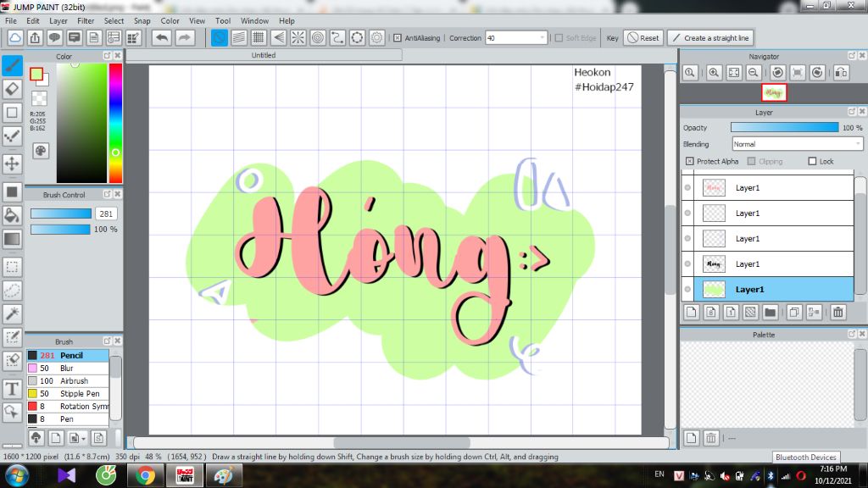This screenshot has width=868, height=488.
Task: Select the Blur brush
Action: tap(68, 368)
